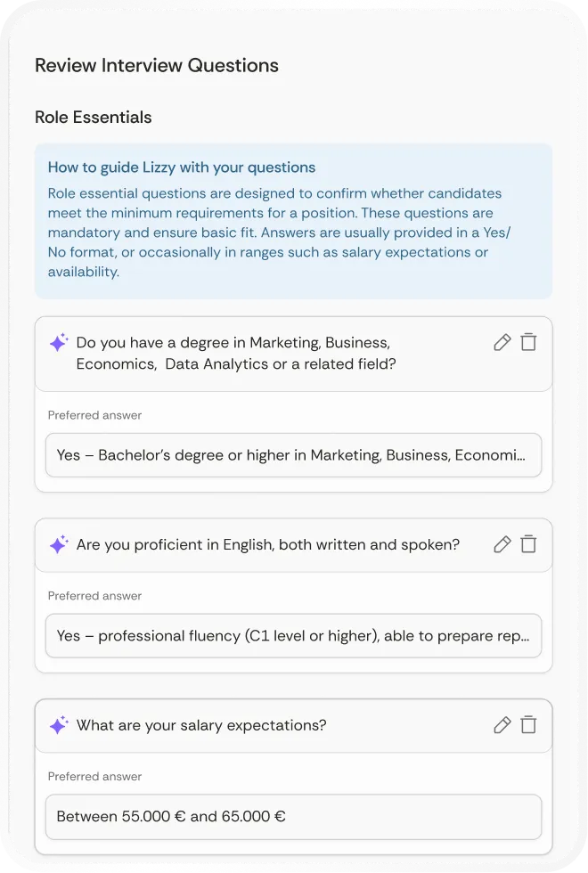This screenshot has height=873, width=588.
Task: Click the sparkle icon on the salary question
Action: pyautogui.click(x=59, y=725)
